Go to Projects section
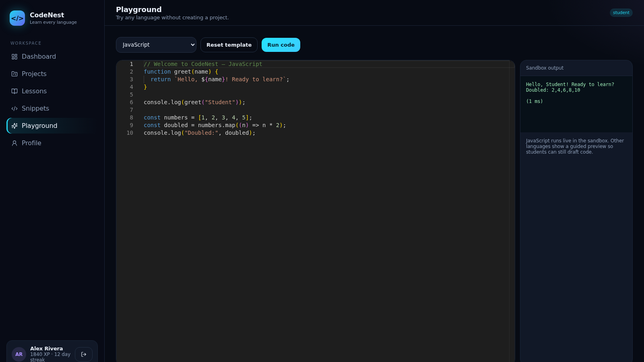Screen dimensions: 644x362 coord(52,74)
